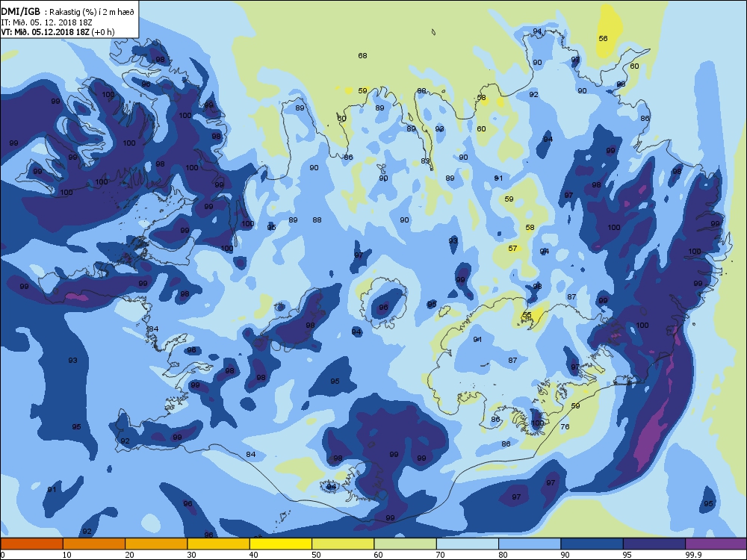747x560 pixels.
Task: Click the "Rakastig (%) í 2 m hæð" label
Action: 93,13
